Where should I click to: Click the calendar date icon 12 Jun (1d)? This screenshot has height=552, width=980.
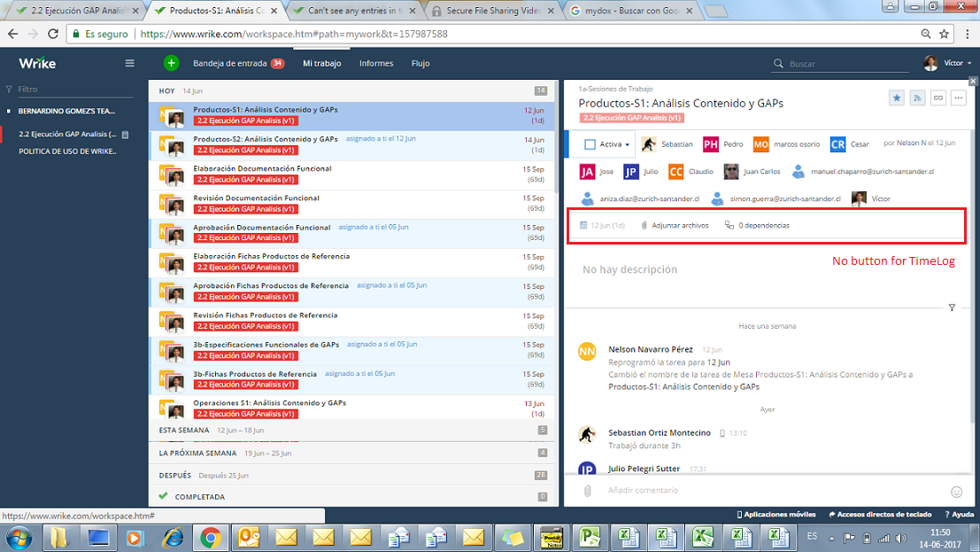(583, 225)
